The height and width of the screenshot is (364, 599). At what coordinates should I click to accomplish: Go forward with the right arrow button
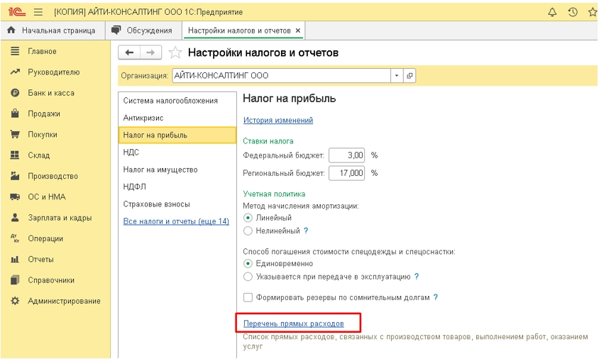click(151, 53)
